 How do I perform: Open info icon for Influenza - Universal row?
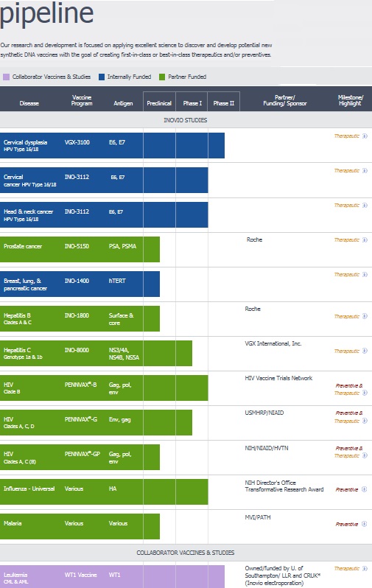(364, 489)
